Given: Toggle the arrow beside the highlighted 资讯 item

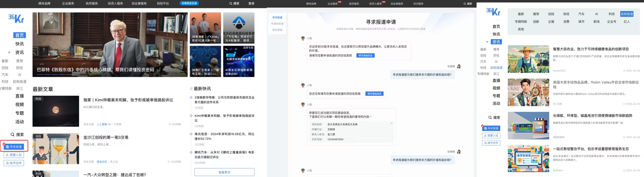Looking at the screenshot, I should [487, 42].
